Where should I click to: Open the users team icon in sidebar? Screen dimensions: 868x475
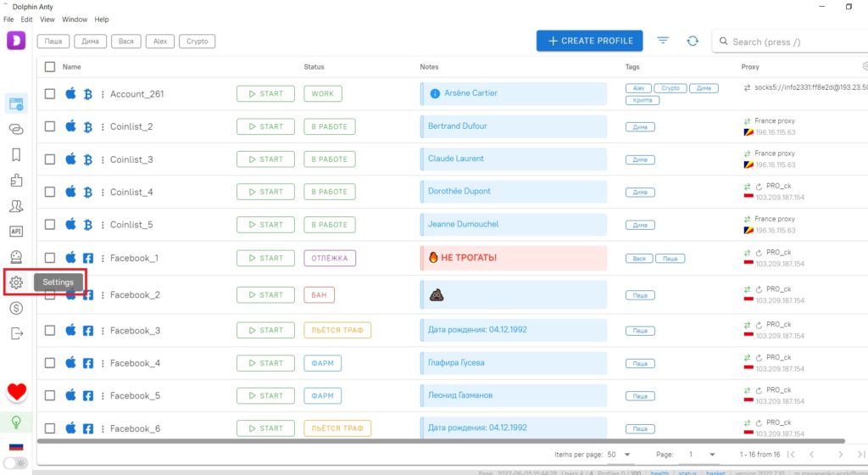16,206
